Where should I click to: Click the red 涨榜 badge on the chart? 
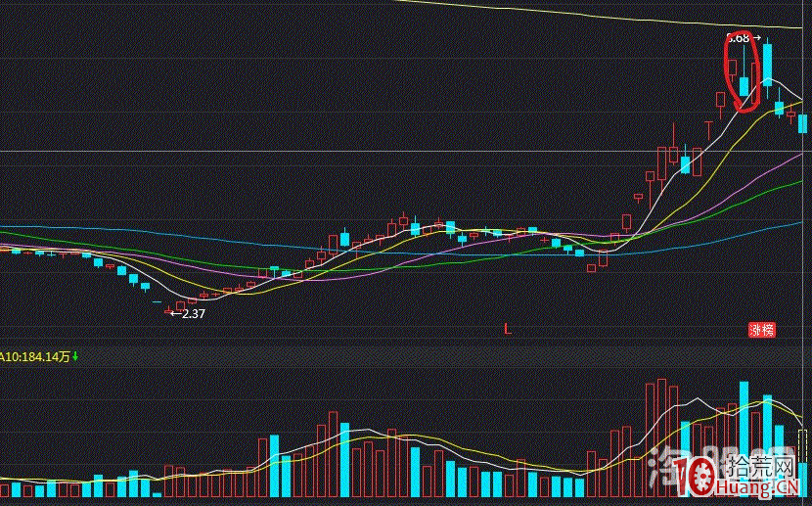(762, 330)
